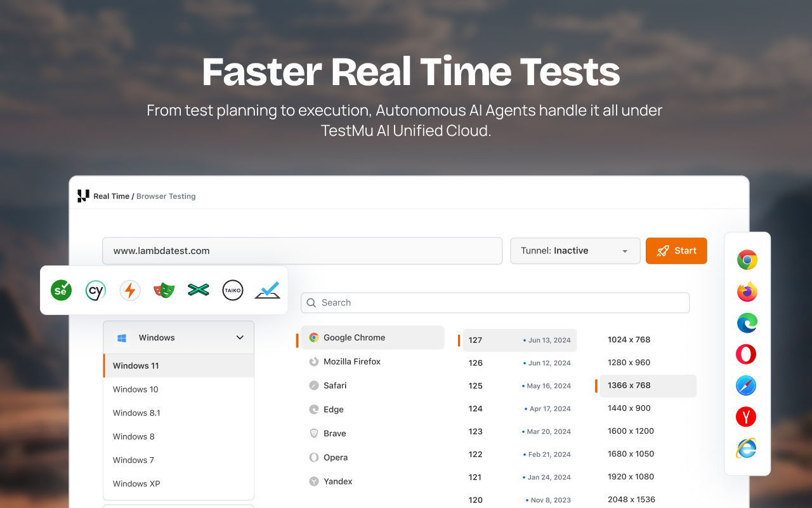The width and height of the screenshot is (812, 508).
Task: Pick version 122 dated Feb 21, 2024
Action: (520, 455)
